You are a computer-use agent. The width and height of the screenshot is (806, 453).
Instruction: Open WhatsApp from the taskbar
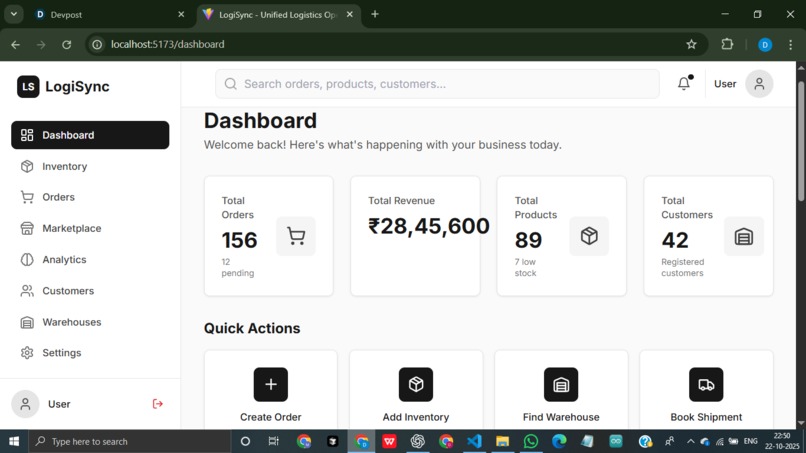click(x=531, y=441)
